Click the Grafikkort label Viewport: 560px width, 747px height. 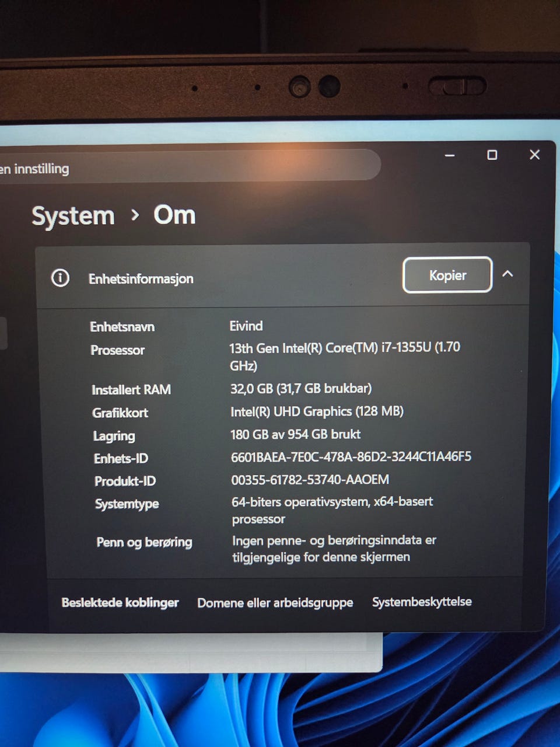pos(120,413)
